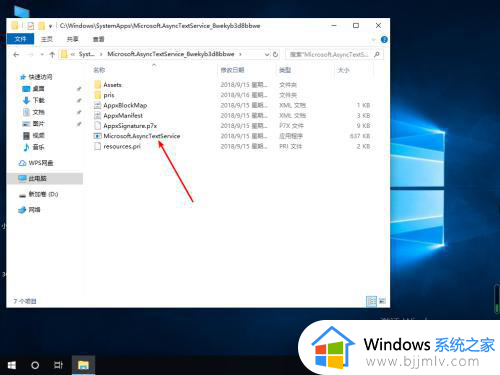Go up one folder level arrow

point(52,54)
